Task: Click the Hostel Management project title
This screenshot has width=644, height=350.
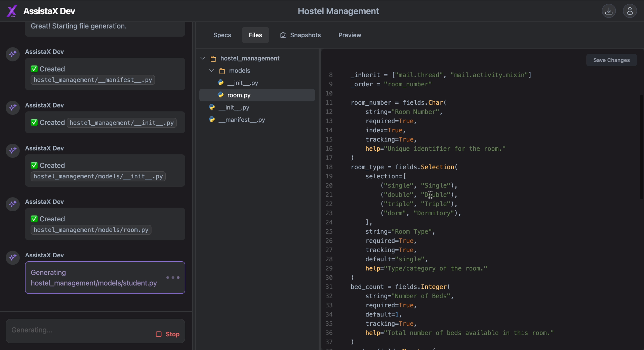Action: (338, 11)
